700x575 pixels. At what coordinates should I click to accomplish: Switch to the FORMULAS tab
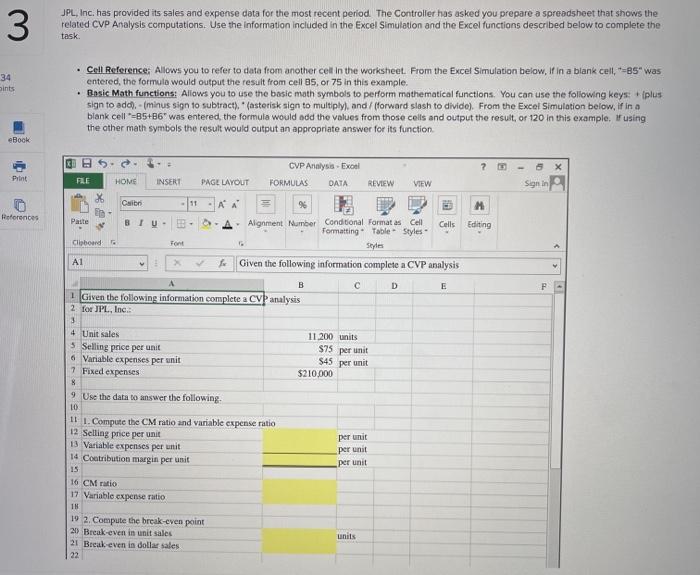click(288, 183)
